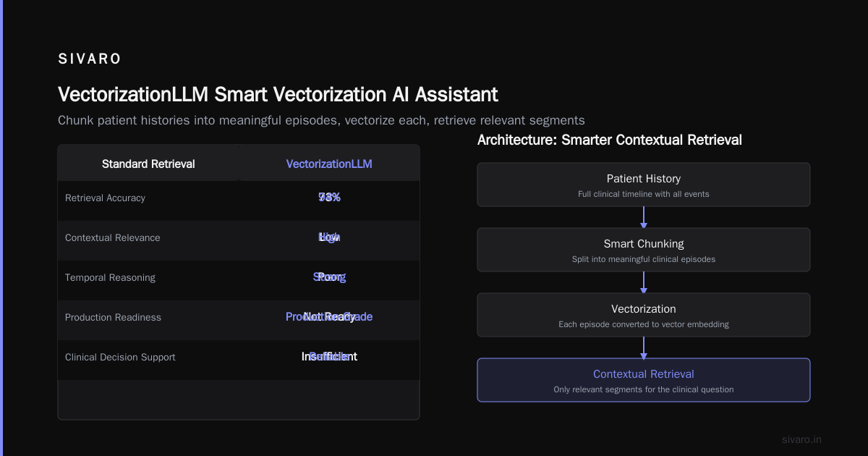Open the sivaro.in website link
Viewport: 868px width, 456px height.
802,439
